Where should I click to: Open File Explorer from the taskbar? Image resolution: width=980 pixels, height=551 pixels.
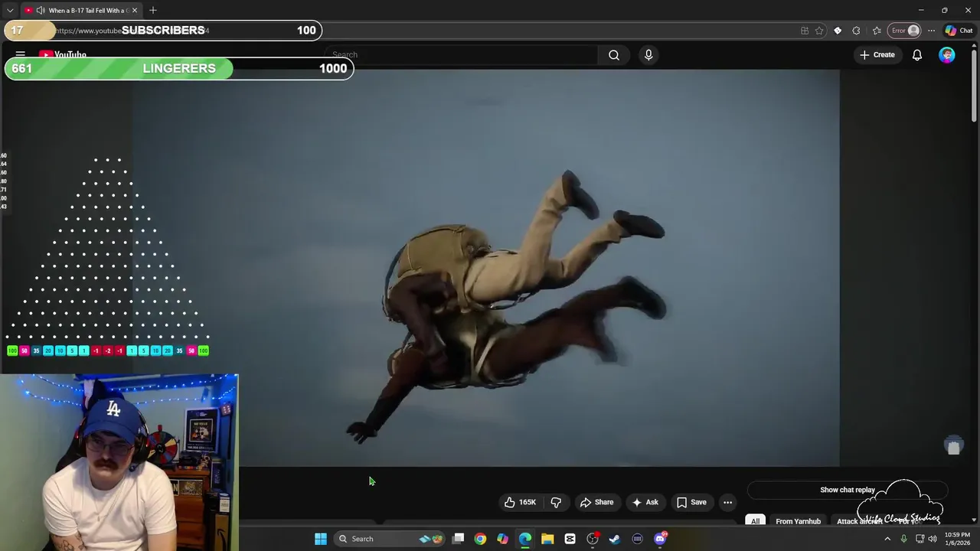point(547,539)
